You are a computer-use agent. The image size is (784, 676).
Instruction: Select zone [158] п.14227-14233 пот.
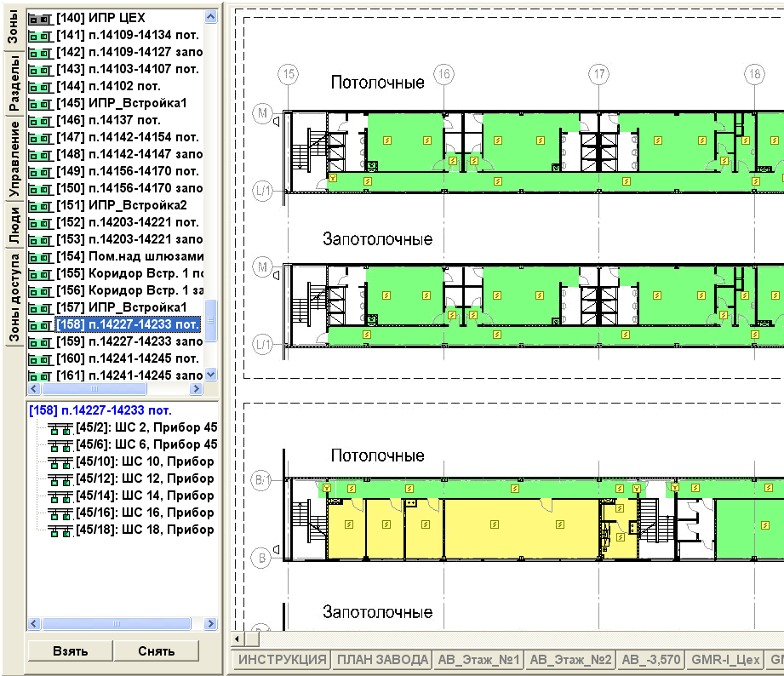pyautogui.click(x=128, y=324)
